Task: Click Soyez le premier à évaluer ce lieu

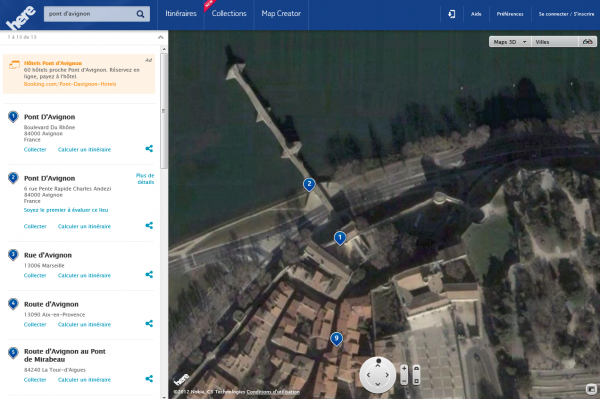Action: point(66,210)
